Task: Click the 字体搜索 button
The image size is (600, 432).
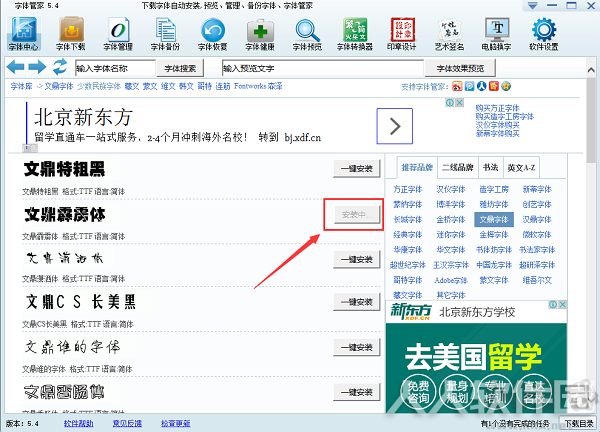Action: click(x=180, y=68)
